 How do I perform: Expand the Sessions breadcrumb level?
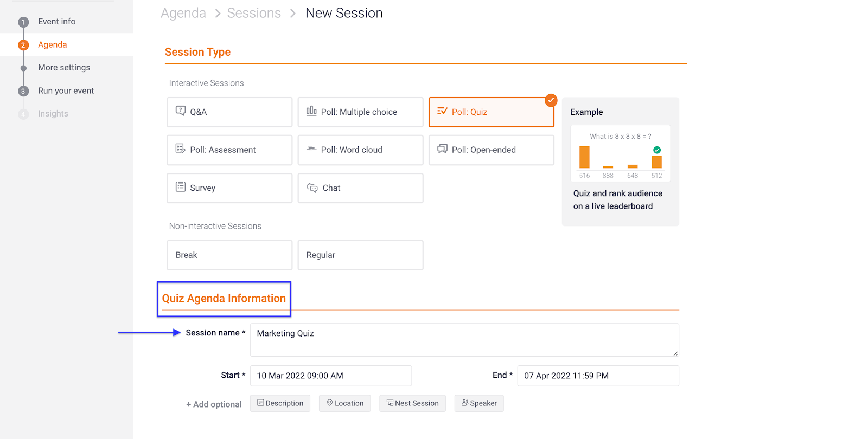click(254, 14)
